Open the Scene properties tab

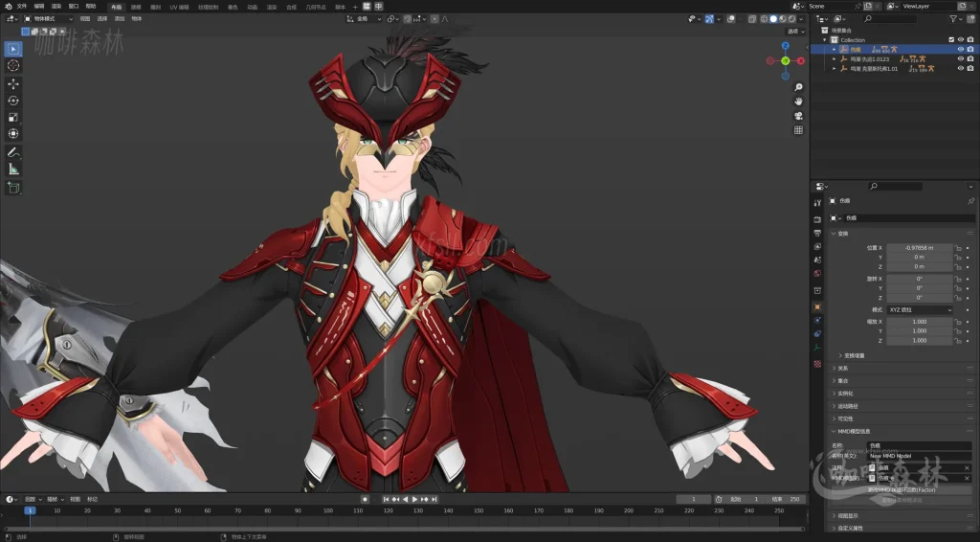coord(817,260)
